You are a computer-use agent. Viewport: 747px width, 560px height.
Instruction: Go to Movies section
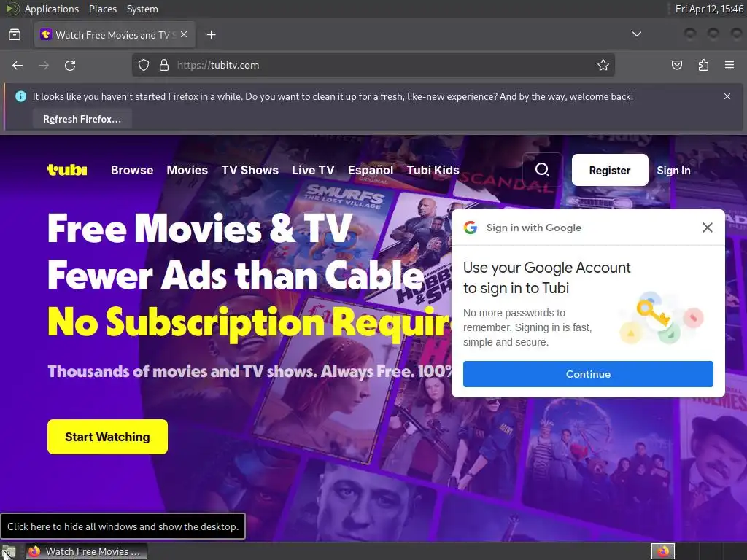click(187, 170)
